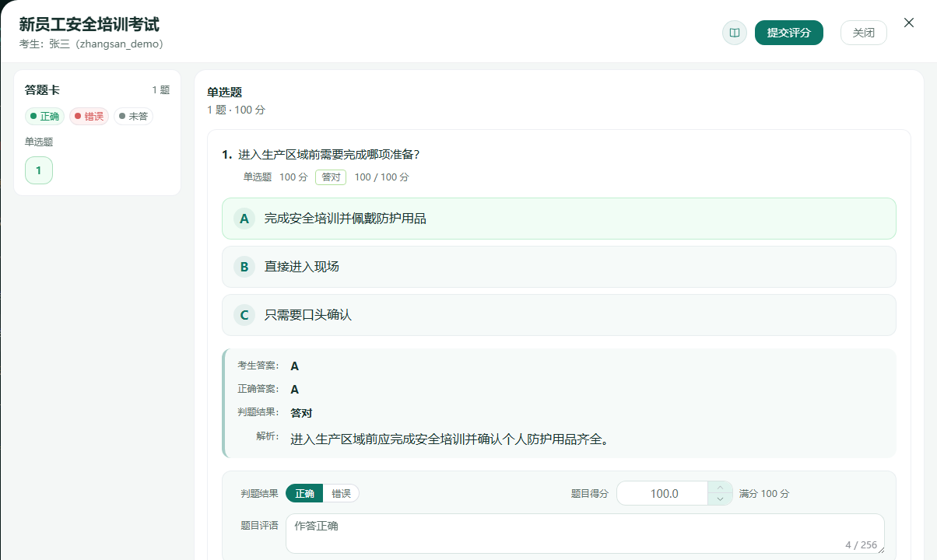Select option A 完成安全培训并佩戴防护用品
Screen dimensions: 937x560
(559, 219)
